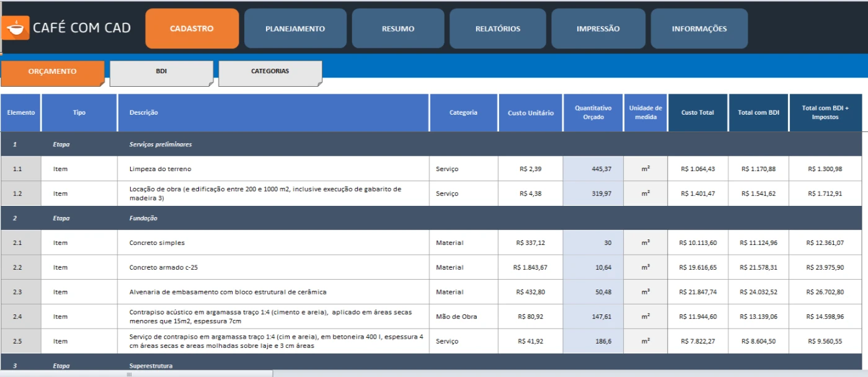868x377 pixels.
Task: Click the Café com CAD coffee cup logo
Action: (15, 28)
